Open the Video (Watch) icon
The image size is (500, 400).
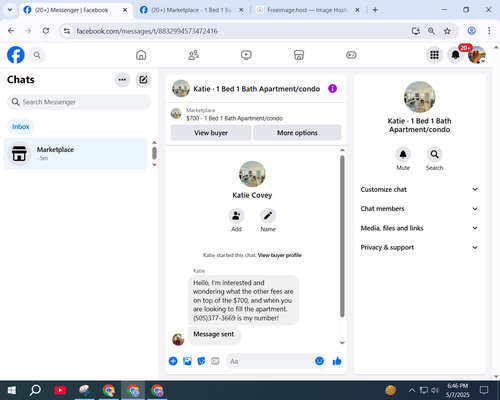point(246,55)
